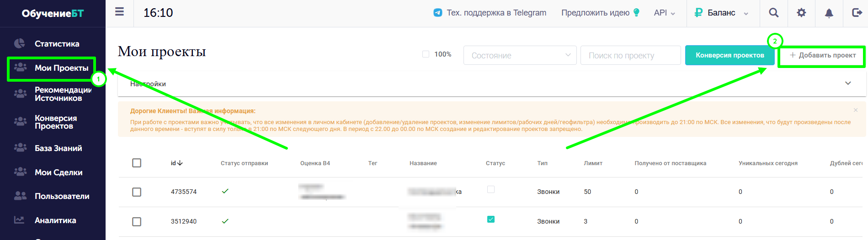Open Мои Сделки menu item
The width and height of the screenshot is (868, 240).
pyautogui.click(x=59, y=172)
